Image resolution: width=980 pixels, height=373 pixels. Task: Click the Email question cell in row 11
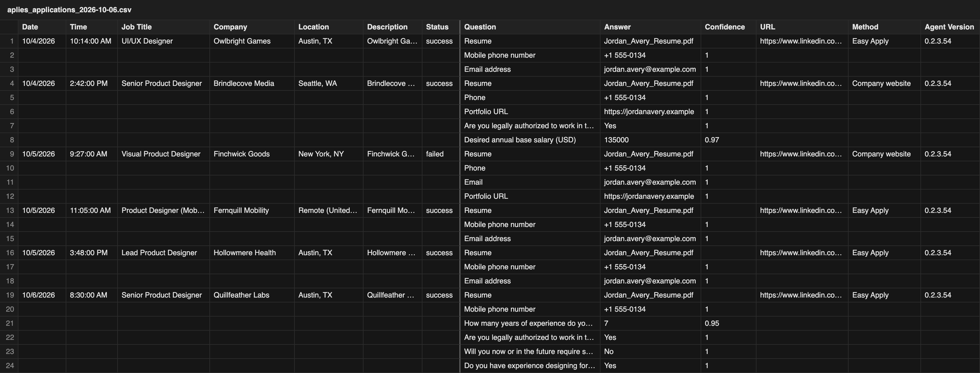pos(530,182)
